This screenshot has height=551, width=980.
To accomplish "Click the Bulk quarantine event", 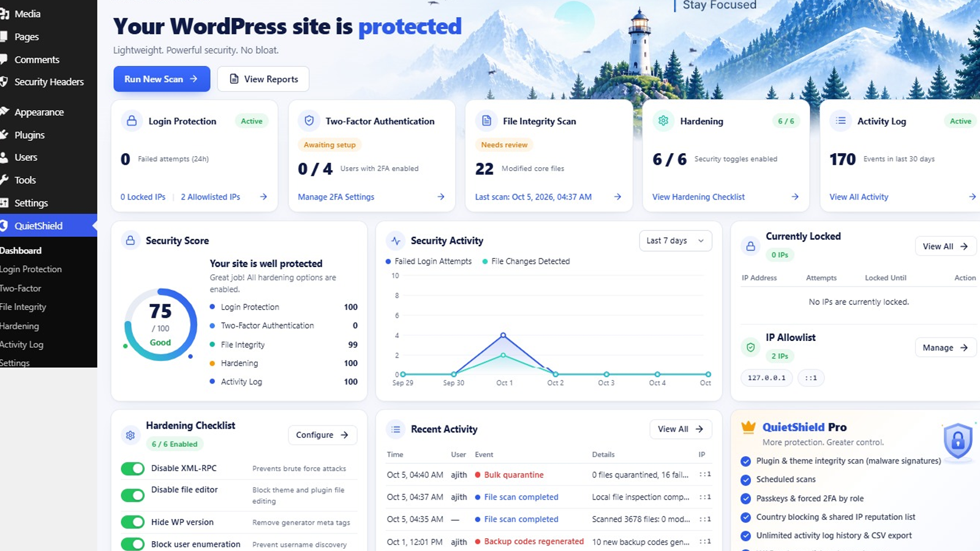I will (514, 474).
